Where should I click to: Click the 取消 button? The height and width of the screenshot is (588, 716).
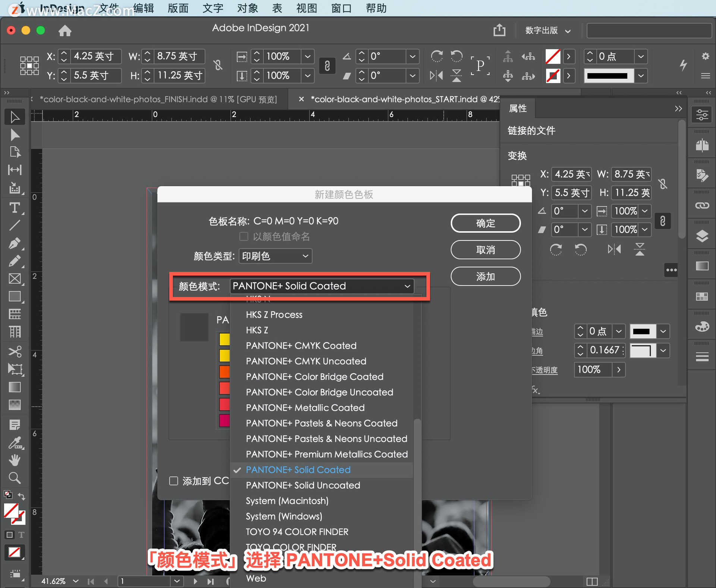click(x=486, y=249)
